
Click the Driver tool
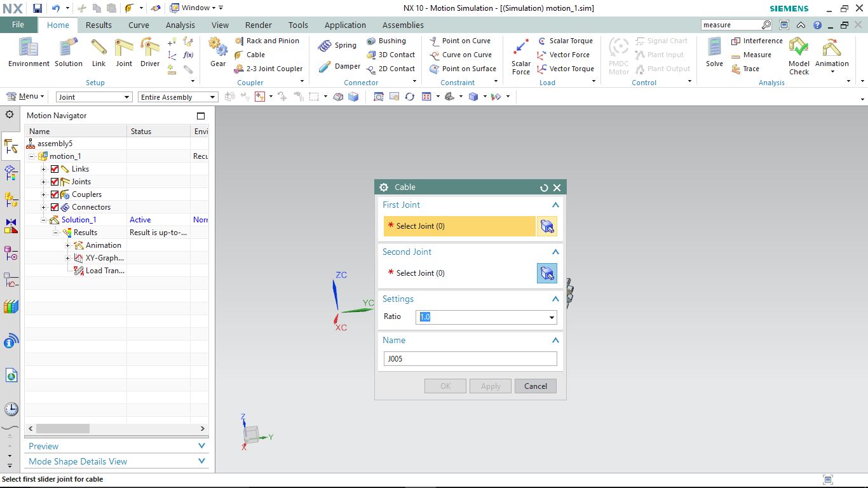tap(150, 52)
